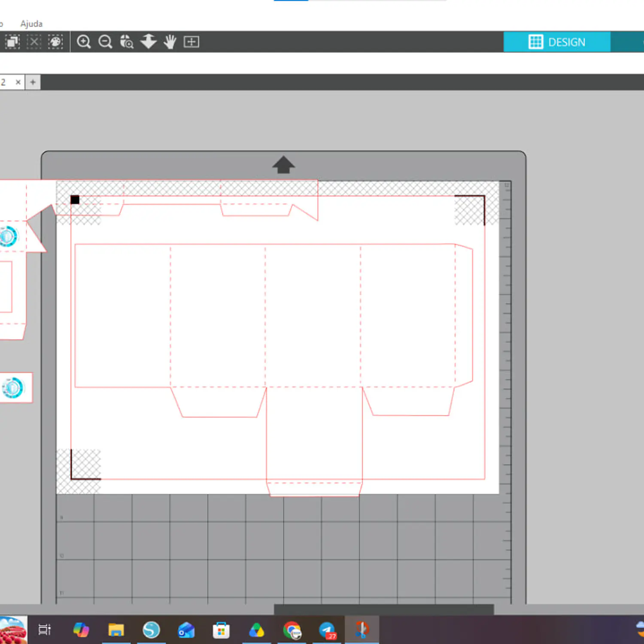Open Task View from the taskbar
Screen dimensions: 644x644
tap(45, 630)
